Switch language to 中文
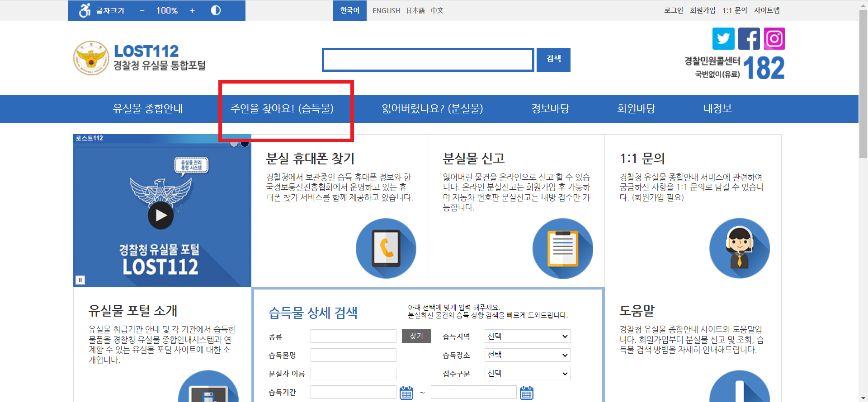Screen dimensions: 868x402 437,10
